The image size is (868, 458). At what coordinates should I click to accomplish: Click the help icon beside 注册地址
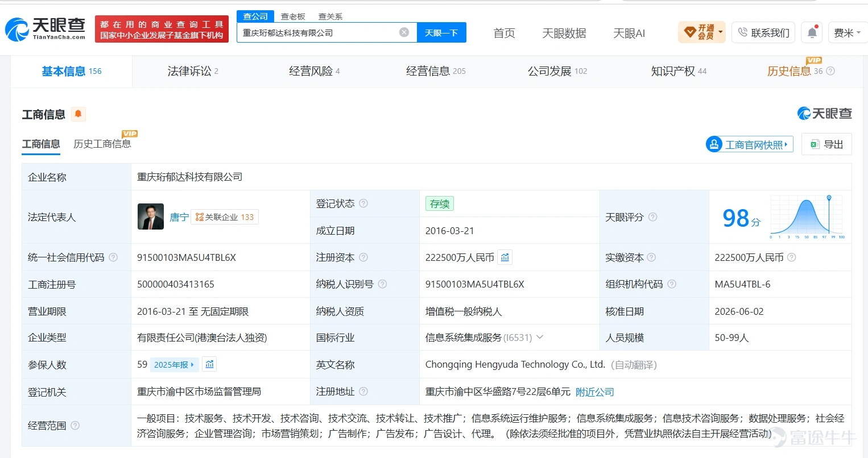[363, 392]
